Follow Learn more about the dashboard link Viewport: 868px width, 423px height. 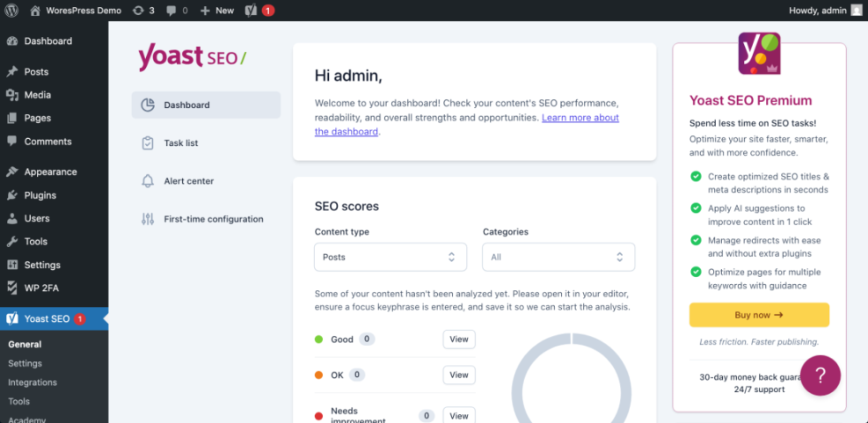[467, 125]
